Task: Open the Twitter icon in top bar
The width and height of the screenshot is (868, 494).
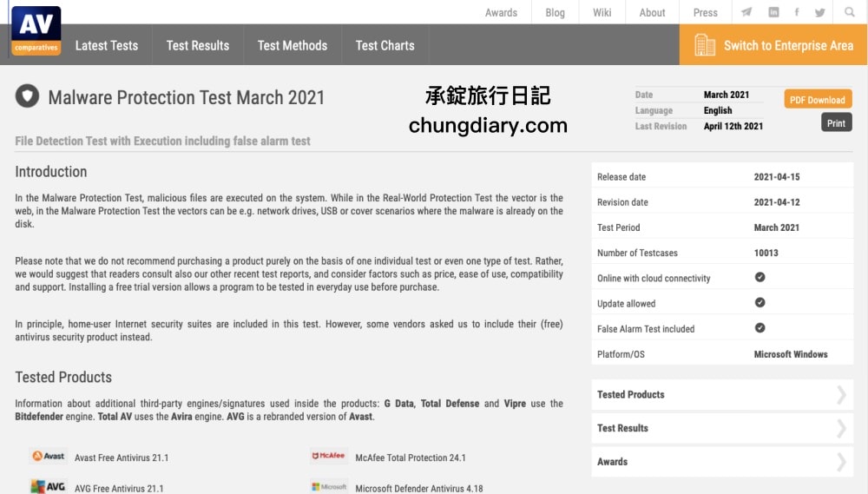Action: tap(820, 12)
